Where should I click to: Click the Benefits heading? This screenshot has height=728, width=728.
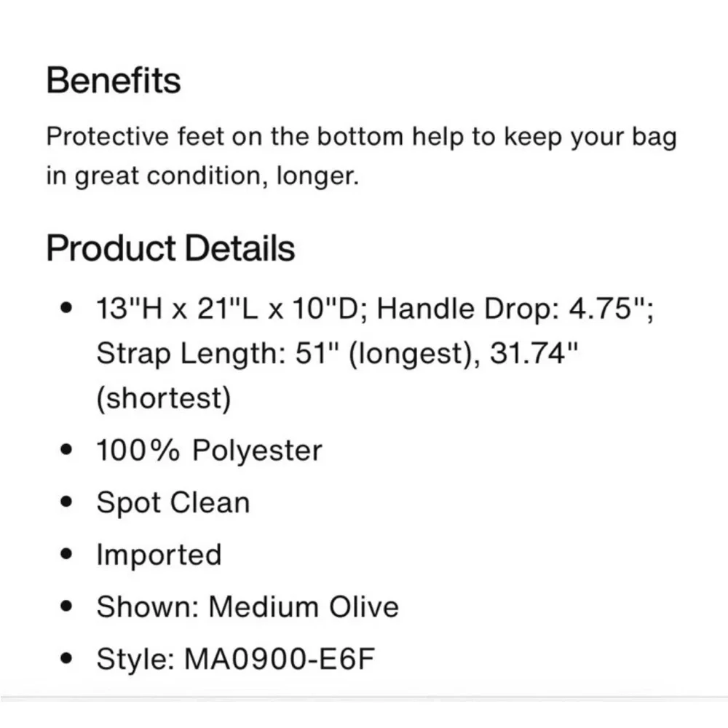click(114, 80)
